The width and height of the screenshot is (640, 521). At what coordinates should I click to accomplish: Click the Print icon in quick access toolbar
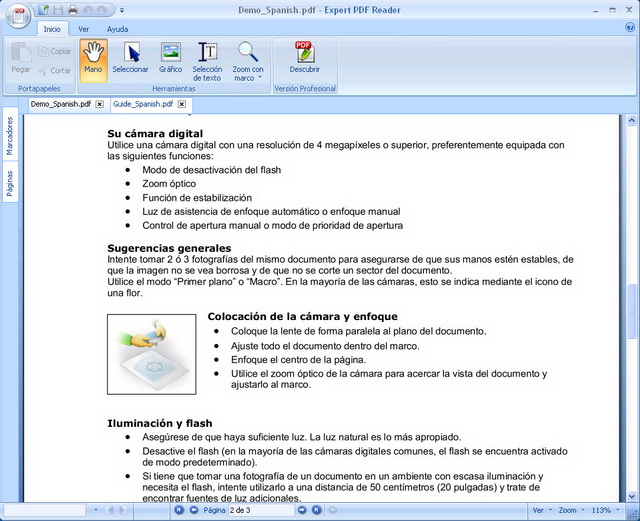[x=73, y=10]
